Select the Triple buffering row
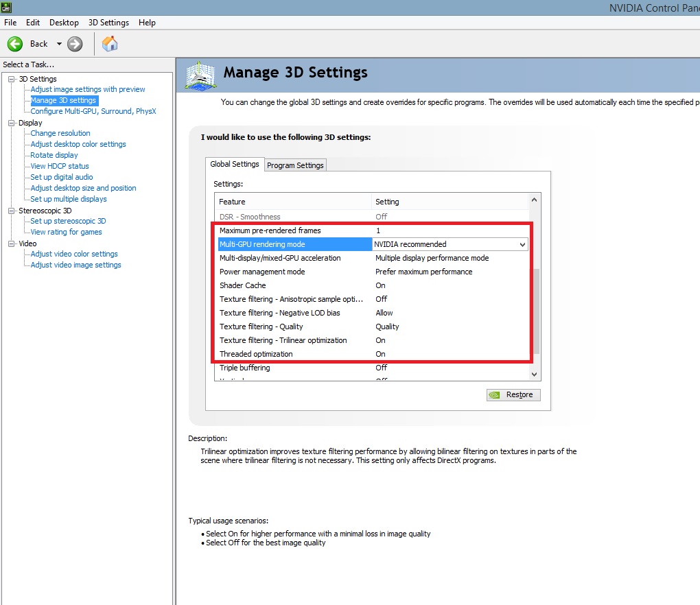 click(x=372, y=368)
